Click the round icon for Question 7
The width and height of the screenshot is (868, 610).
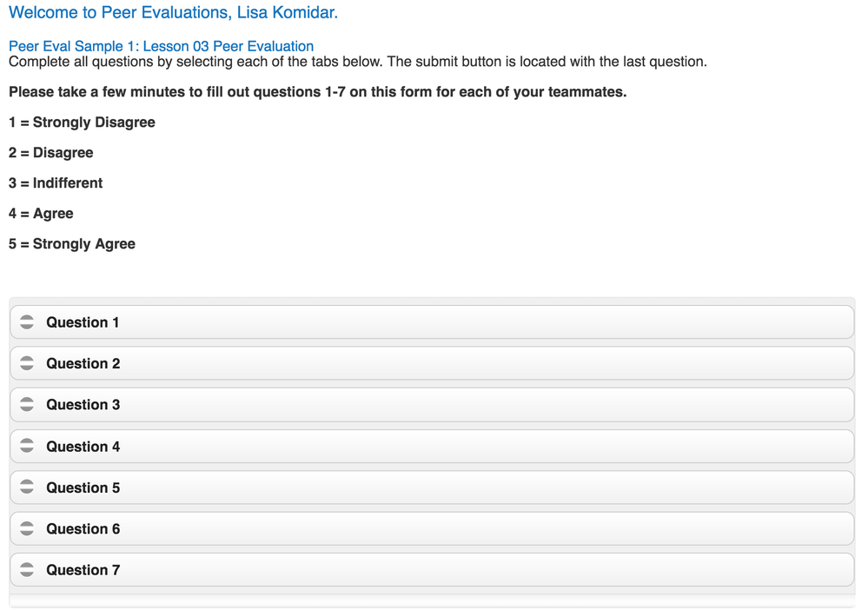click(27, 569)
